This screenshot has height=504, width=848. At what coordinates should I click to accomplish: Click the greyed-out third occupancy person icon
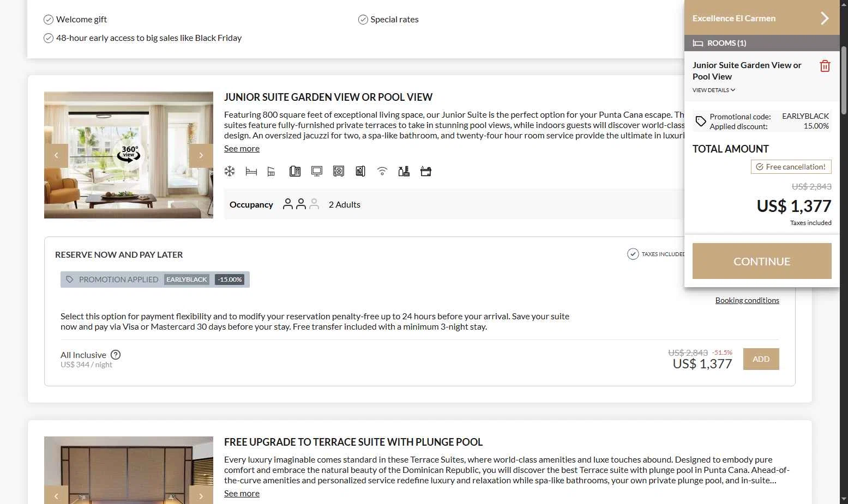(x=314, y=204)
